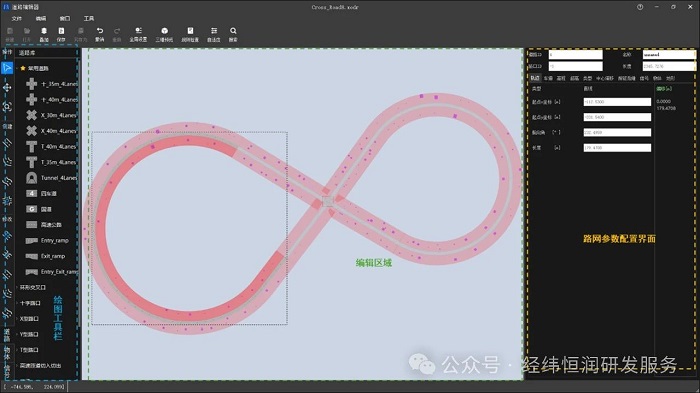Select the move (four-arrow) tool
Viewport: 700px width, 393px height.
[7, 87]
